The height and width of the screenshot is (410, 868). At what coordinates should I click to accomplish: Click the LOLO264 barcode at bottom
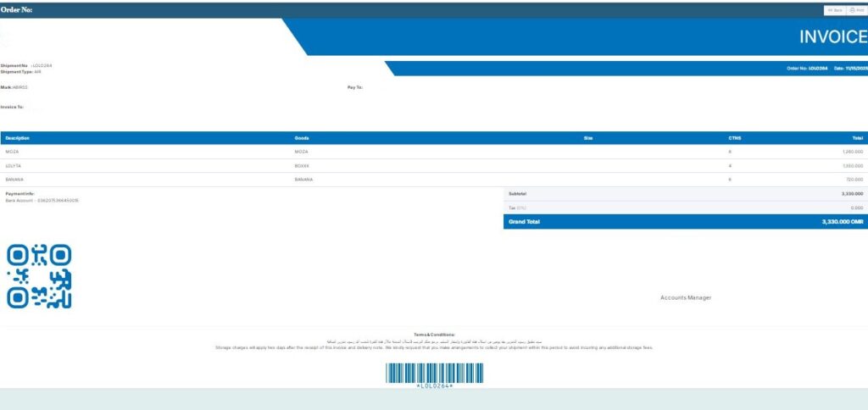[x=435, y=374]
